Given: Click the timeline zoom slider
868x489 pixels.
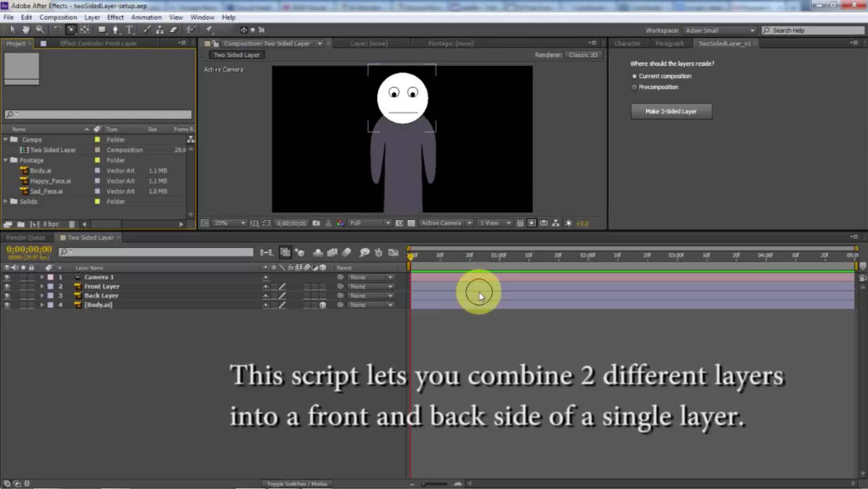Looking at the screenshot, I should (x=434, y=483).
